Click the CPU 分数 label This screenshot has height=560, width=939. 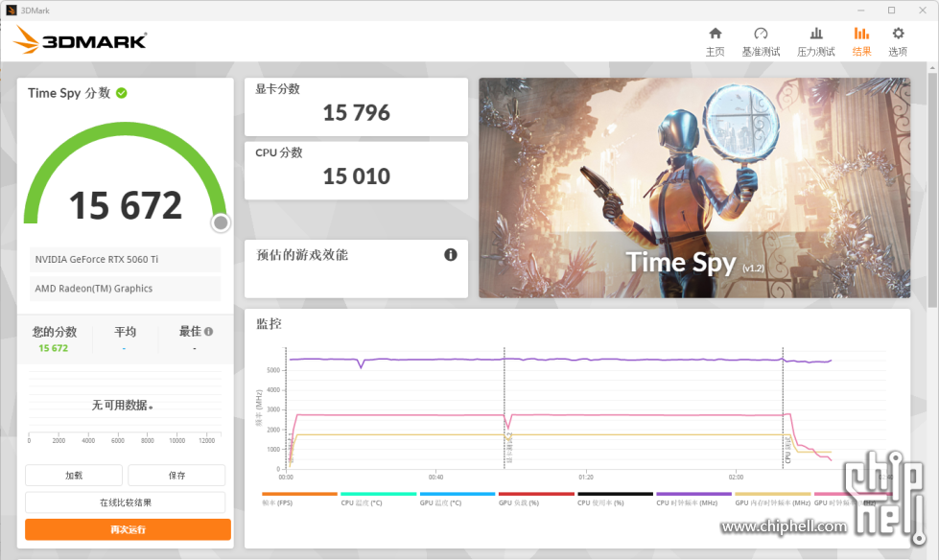[279, 152]
